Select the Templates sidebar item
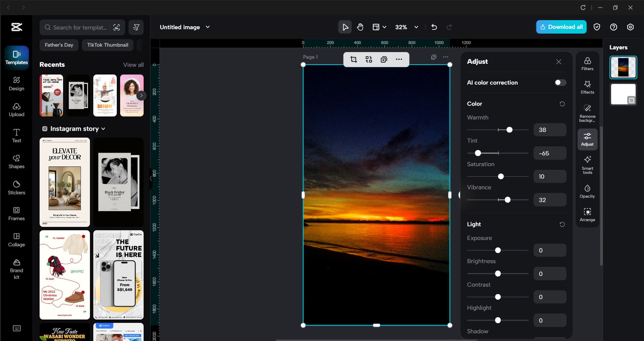 pos(16,57)
